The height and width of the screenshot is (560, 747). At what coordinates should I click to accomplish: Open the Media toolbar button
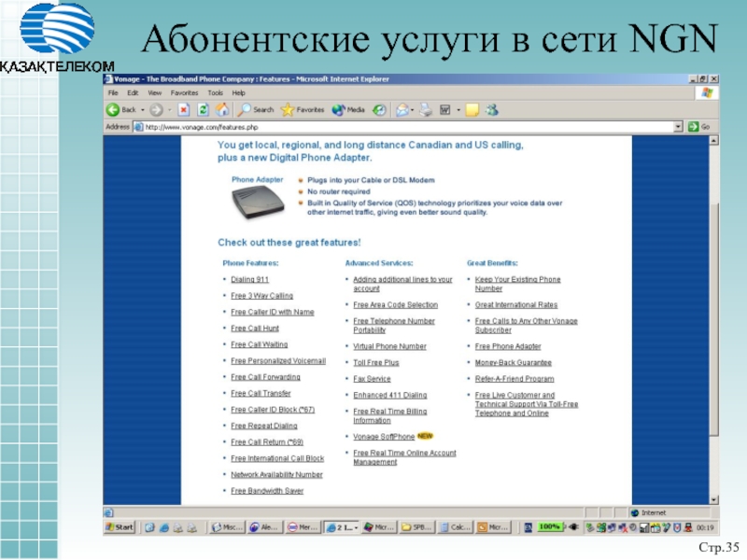pyautogui.click(x=348, y=110)
